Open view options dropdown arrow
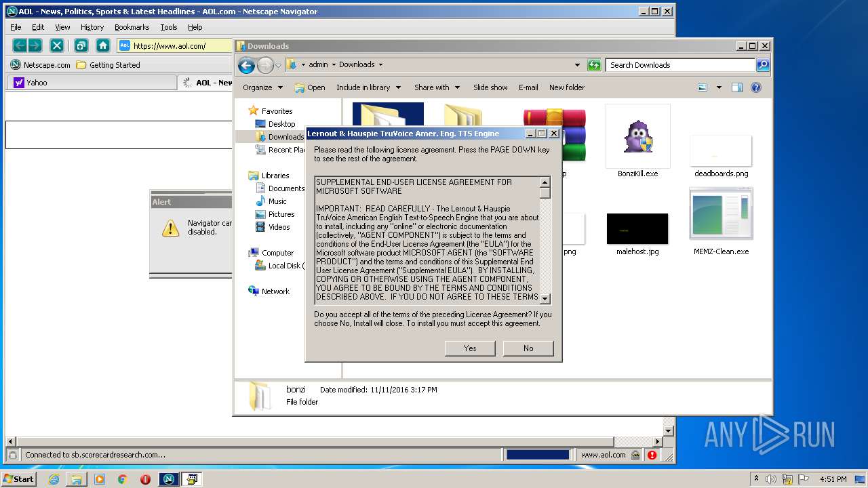Screen dimensions: 868x488 [x=719, y=87]
